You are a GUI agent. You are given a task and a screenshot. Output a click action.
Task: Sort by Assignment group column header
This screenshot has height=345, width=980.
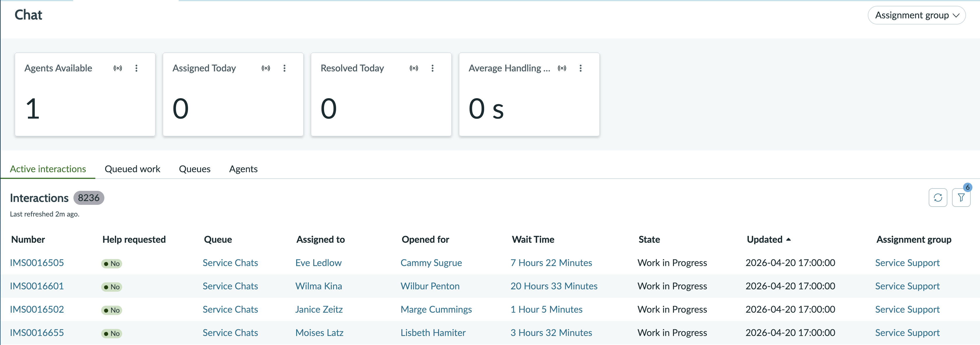[914, 239]
